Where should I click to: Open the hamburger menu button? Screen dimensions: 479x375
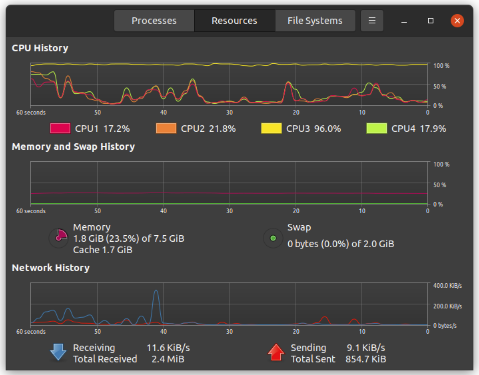pyautogui.click(x=372, y=21)
